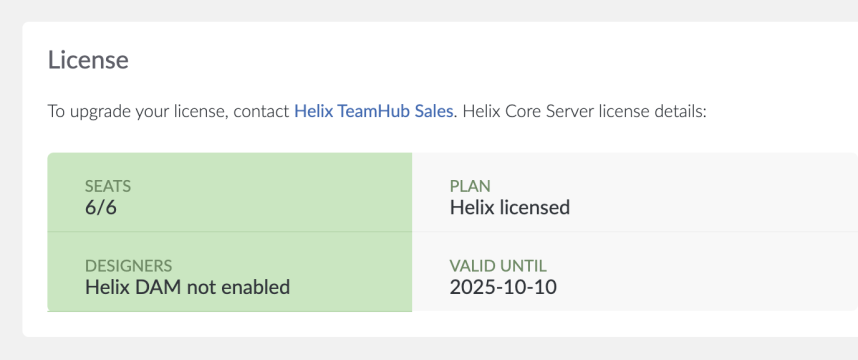Screen dimensions: 858x360
Task: Click the text 'To upgrade your license, contact'
Action: point(169,112)
